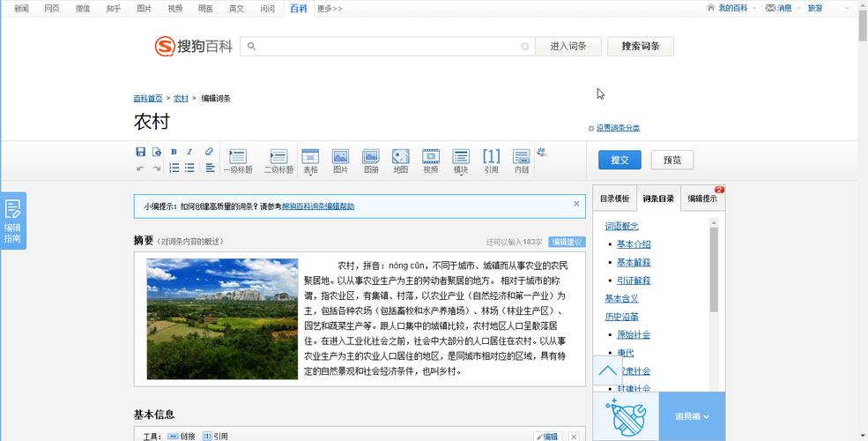Jump to 历史沿革 in the catalog

pyautogui.click(x=621, y=317)
